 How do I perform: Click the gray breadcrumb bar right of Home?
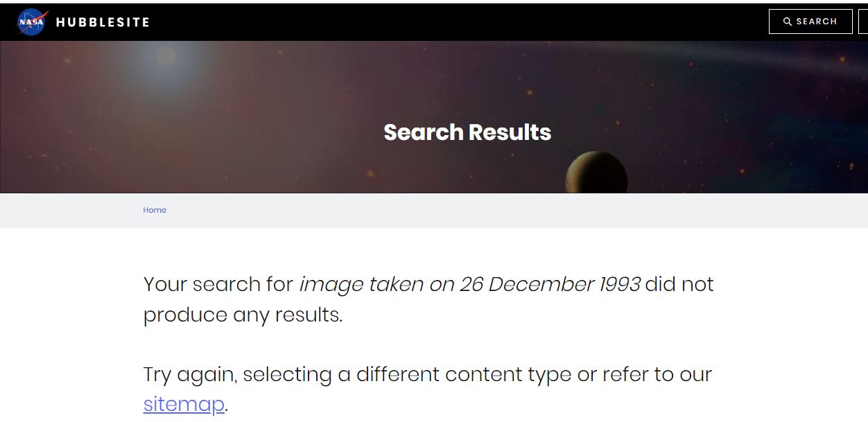[x=485, y=210]
